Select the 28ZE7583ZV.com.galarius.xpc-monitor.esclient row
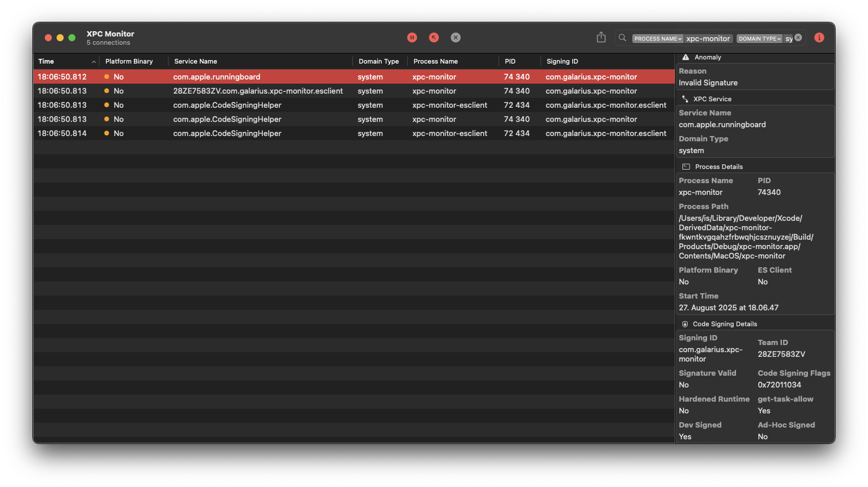The image size is (868, 487). click(258, 91)
